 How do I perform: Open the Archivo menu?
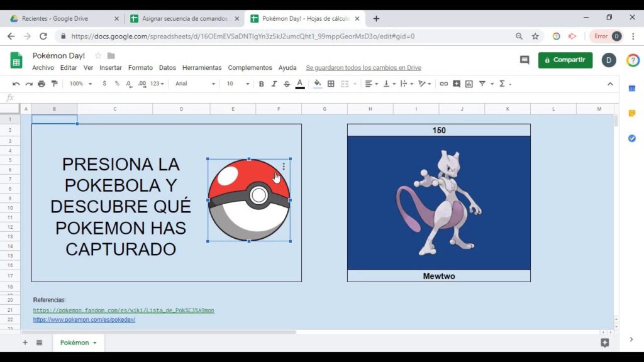43,68
